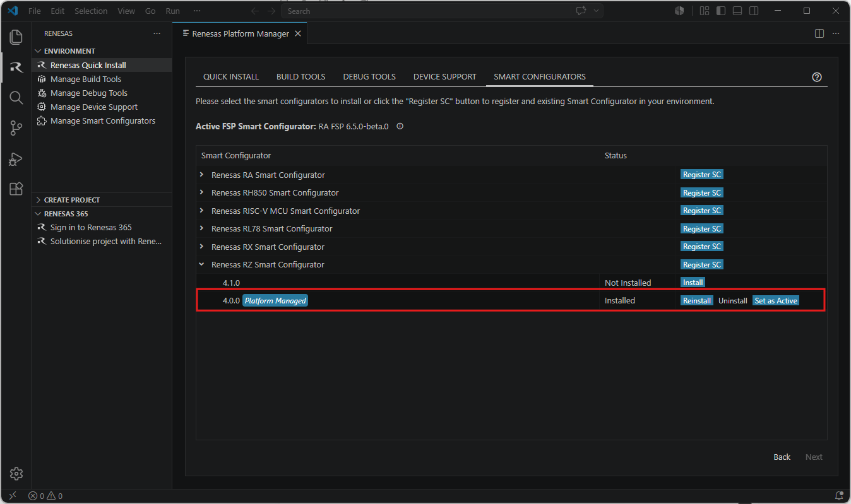Switch to the DEBUG TOOLS tab
The width and height of the screenshot is (851, 504).
[x=369, y=77]
